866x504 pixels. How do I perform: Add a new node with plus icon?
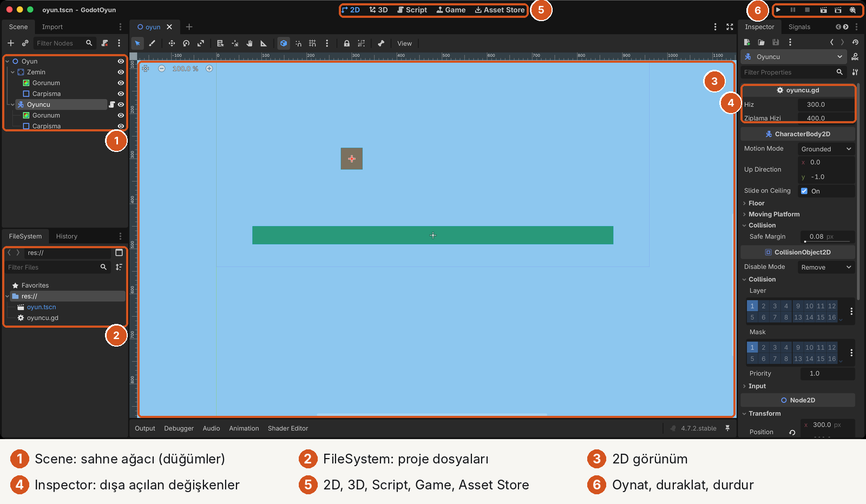11,43
